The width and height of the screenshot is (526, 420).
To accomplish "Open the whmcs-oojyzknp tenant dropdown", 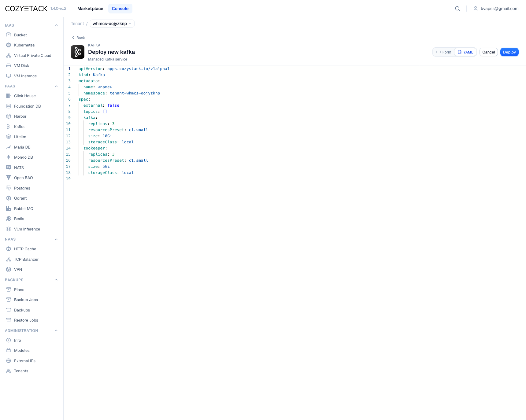I will 112,24.
